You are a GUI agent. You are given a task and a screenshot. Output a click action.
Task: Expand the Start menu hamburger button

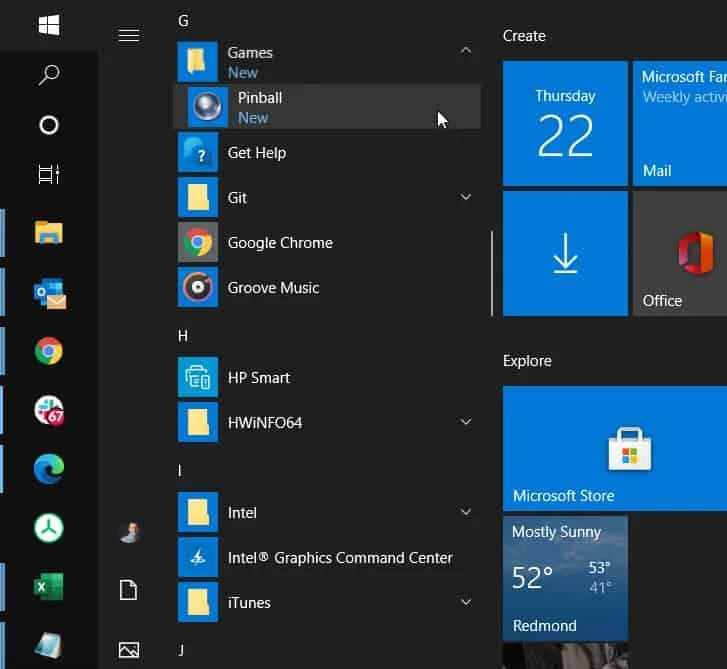[129, 35]
